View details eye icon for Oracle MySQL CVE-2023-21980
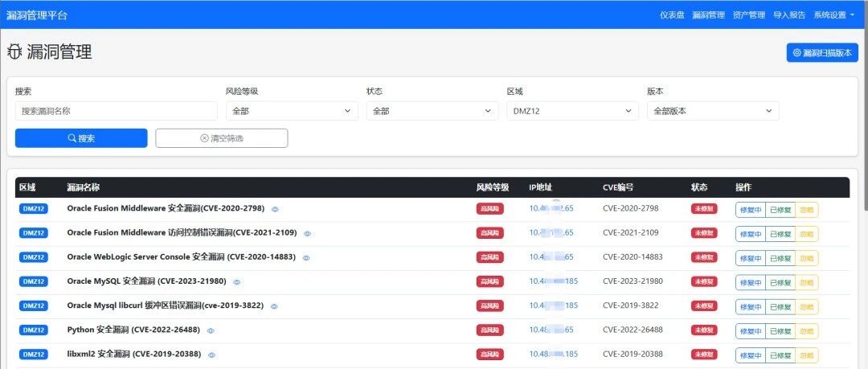 coord(237,282)
